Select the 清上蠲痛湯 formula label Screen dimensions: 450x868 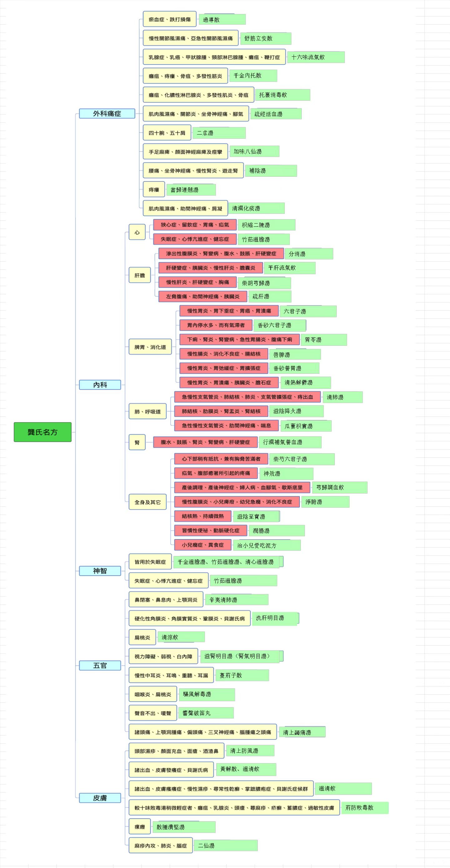tap(302, 732)
